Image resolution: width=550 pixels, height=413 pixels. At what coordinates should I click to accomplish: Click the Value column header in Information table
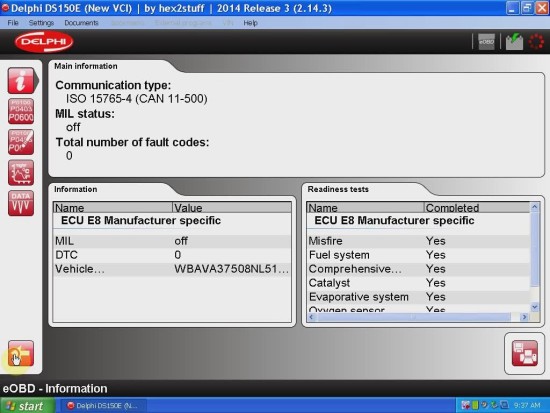[232, 207]
